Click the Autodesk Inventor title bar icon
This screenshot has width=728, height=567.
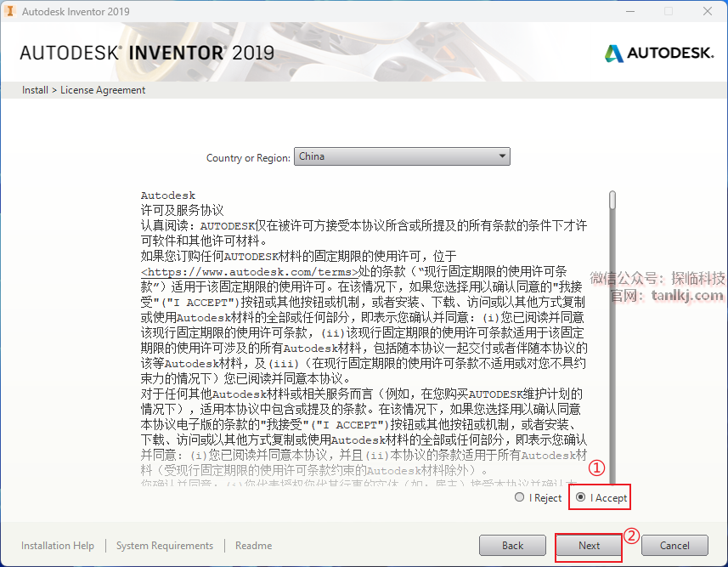(9, 11)
